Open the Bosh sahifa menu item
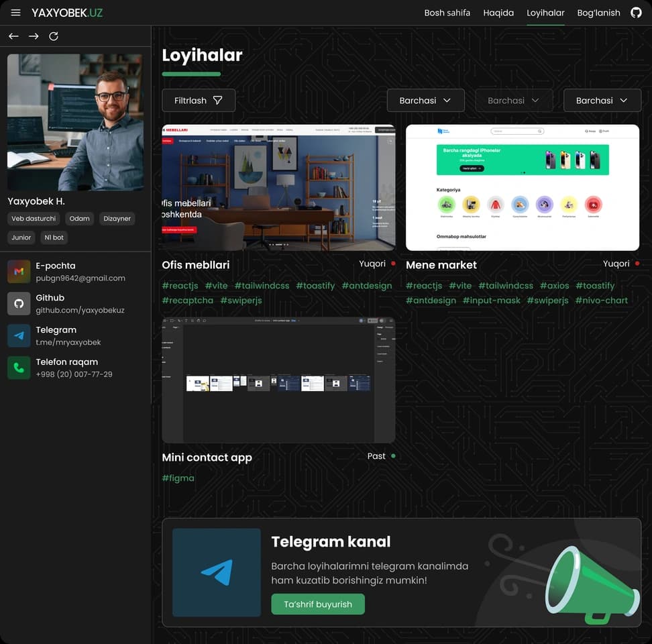Screen dimensions: 652x644 pos(447,13)
